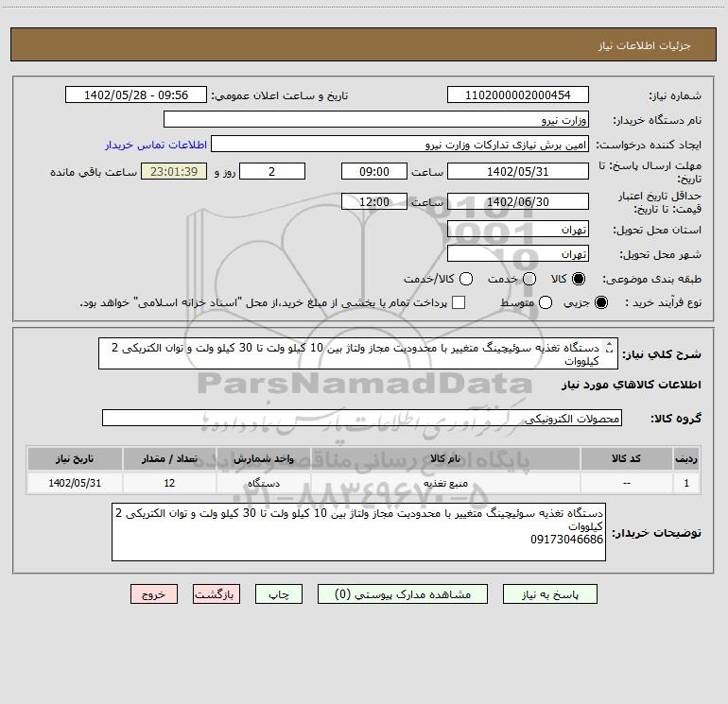
Task: Click the scroll arrows in شرح کلی نیاز box
Action: [x=610, y=347]
